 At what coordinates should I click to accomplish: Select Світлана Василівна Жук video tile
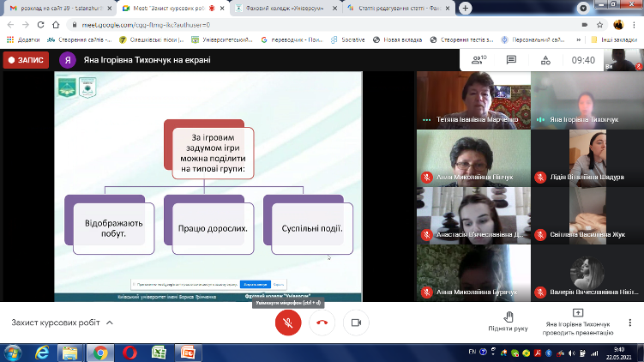[587, 215]
